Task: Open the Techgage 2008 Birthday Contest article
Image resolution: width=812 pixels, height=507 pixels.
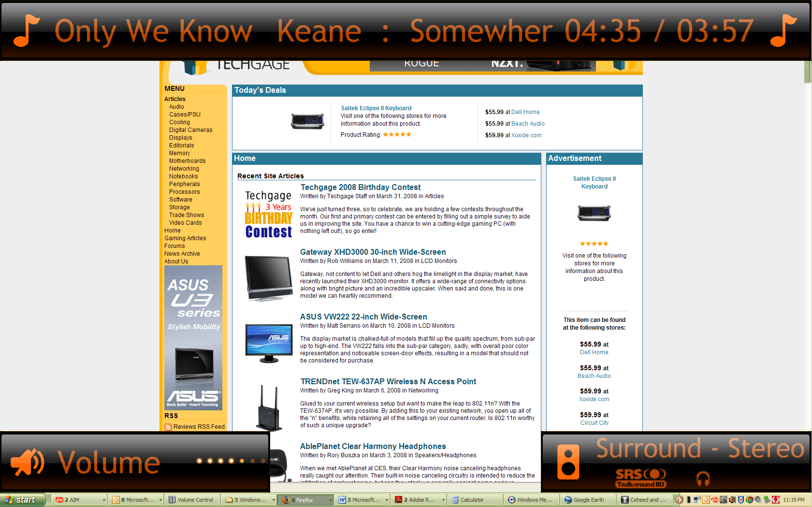Action: (x=361, y=188)
